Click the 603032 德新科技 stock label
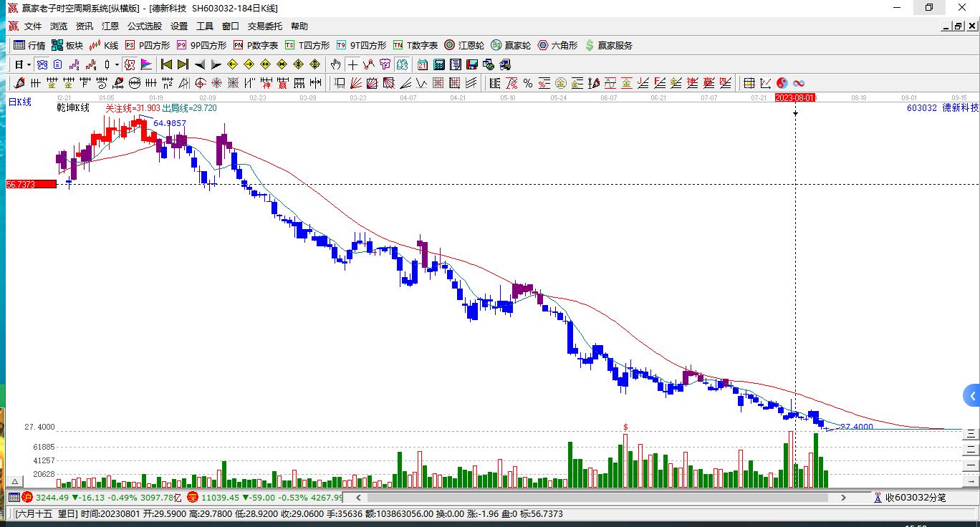 [942, 107]
